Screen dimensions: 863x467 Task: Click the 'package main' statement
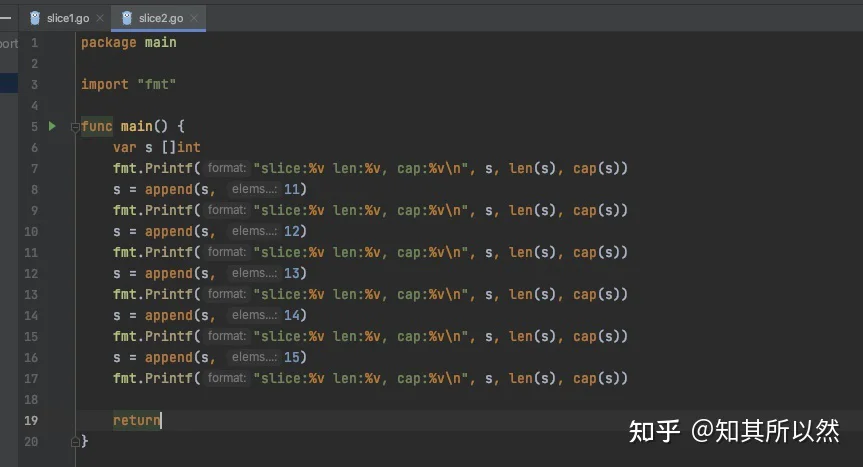point(129,43)
